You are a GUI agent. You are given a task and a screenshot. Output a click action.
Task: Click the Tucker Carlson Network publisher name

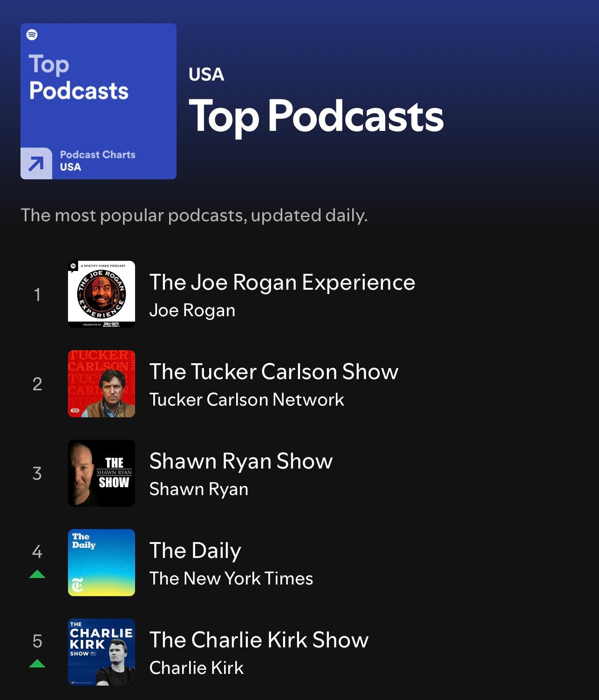point(247,400)
